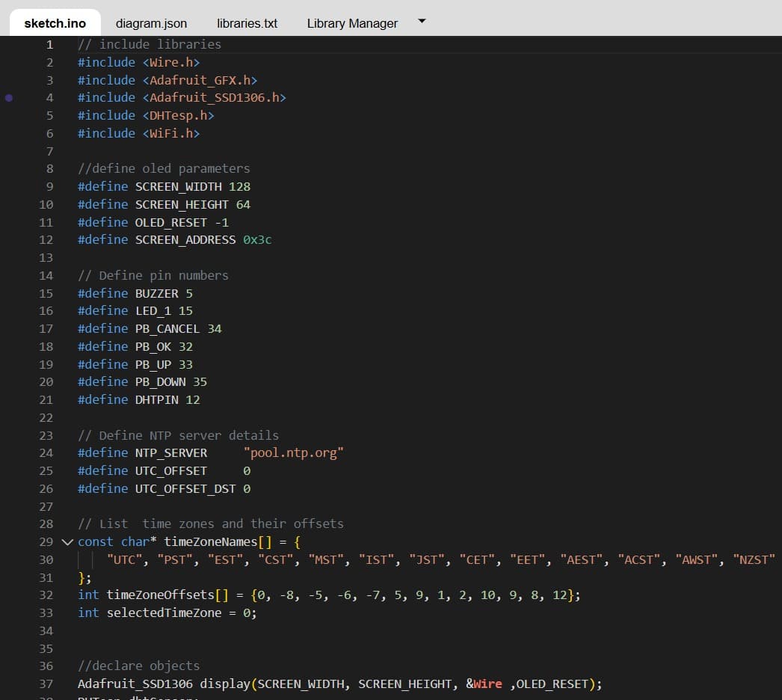Screen dimensions: 782x700
Task: Open the tab options dropdown arrow
Action: [422, 21]
